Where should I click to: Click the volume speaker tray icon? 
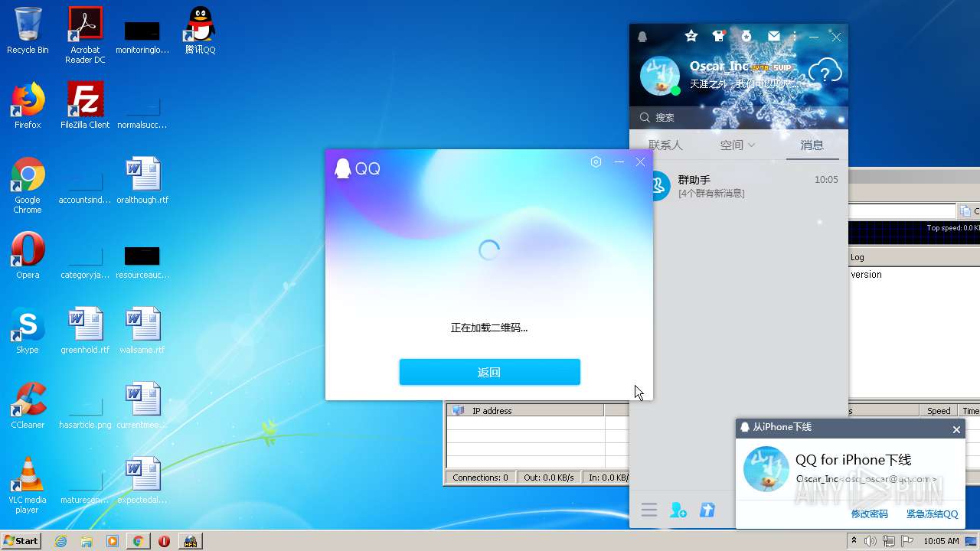coord(871,541)
